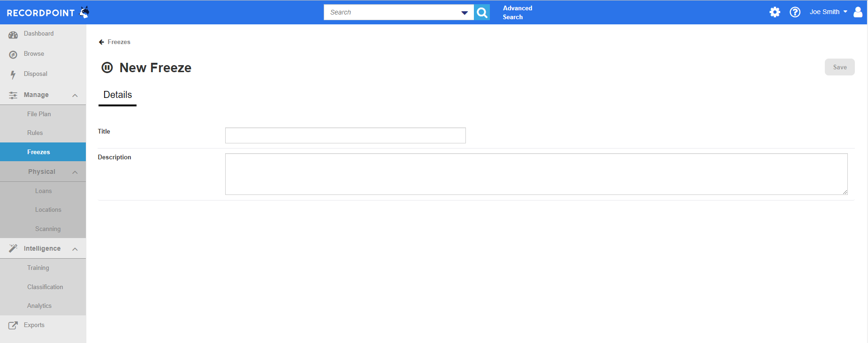This screenshot has height=343, width=868.
Task: Click the Disposal lightning bolt icon
Action: click(13, 75)
